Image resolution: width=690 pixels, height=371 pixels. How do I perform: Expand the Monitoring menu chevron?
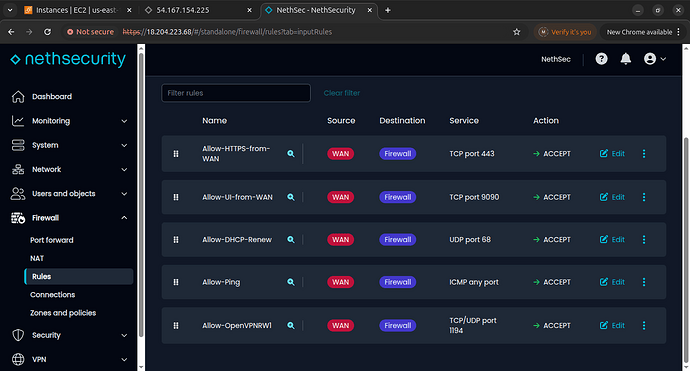125,121
